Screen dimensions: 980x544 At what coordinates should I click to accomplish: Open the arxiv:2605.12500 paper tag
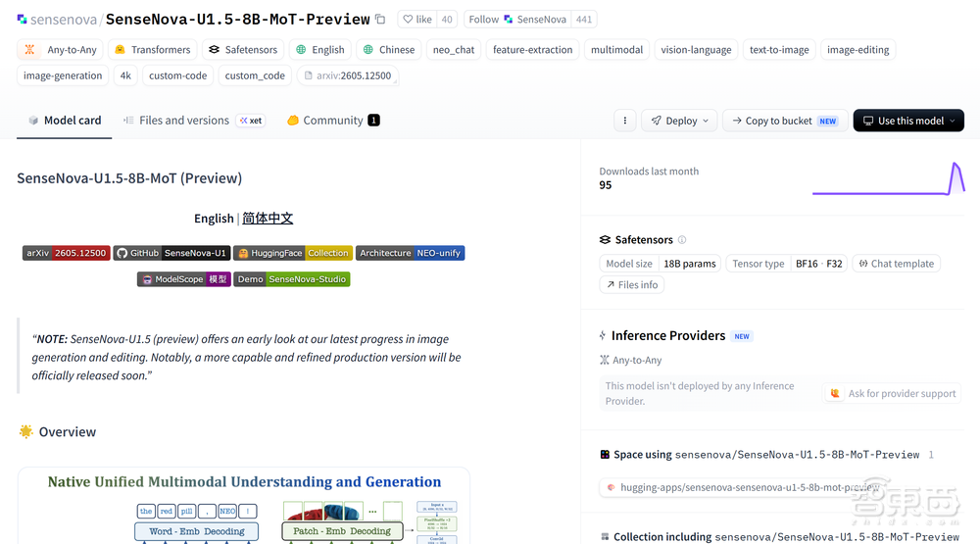coord(348,75)
